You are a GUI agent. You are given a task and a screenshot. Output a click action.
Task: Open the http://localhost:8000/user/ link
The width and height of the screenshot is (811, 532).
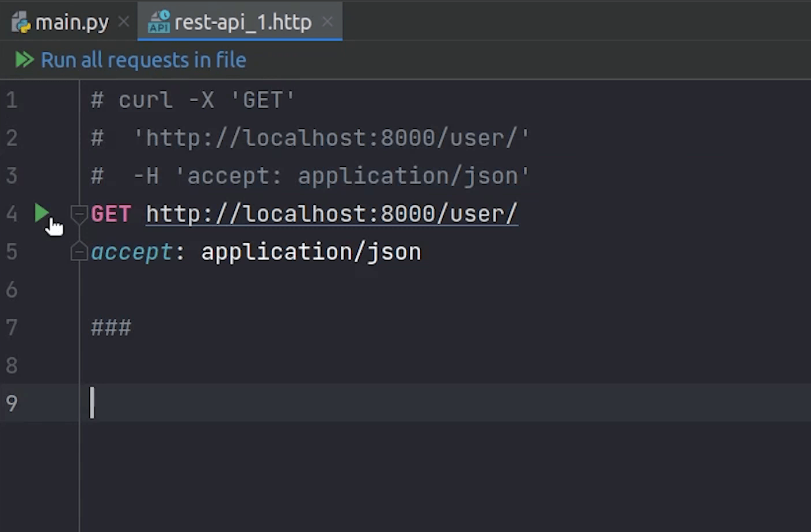click(x=331, y=213)
